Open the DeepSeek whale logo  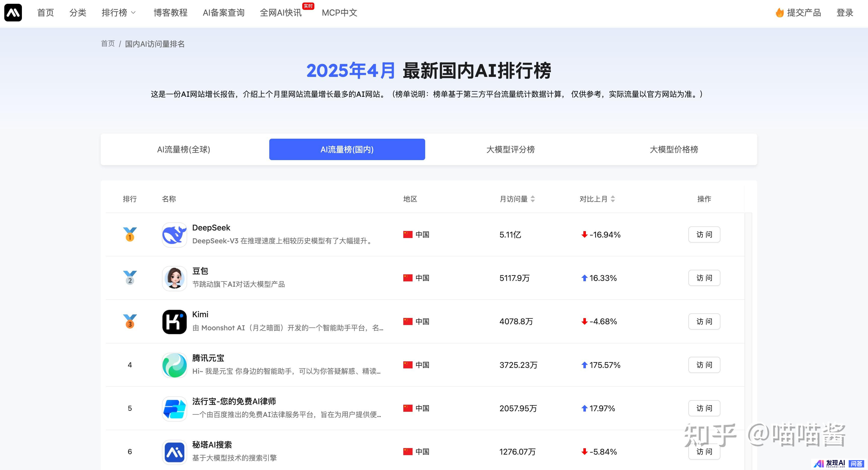click(174, 235)
